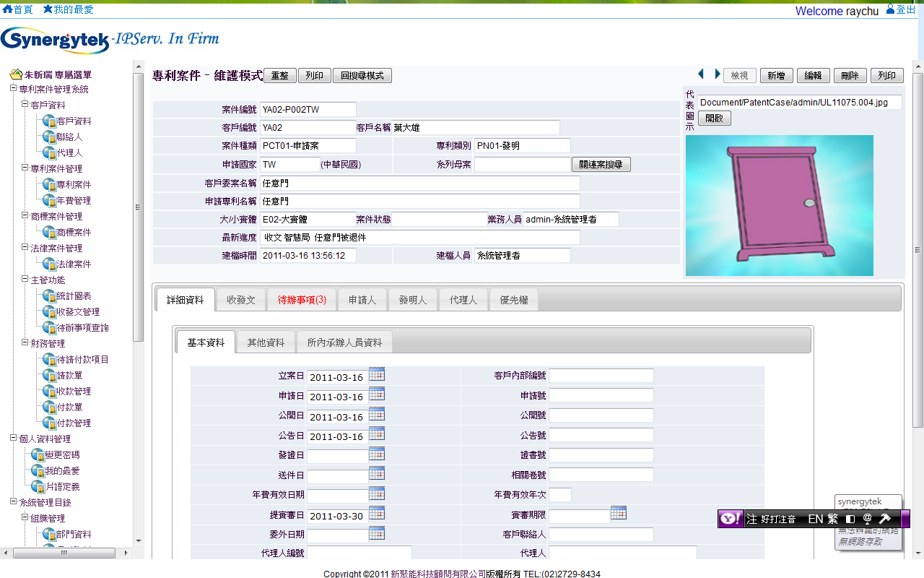Viewport: 924px width, 578px height.
Task: Open 待辦事項查詢 in the tree
Action: (x=82, y=328)
